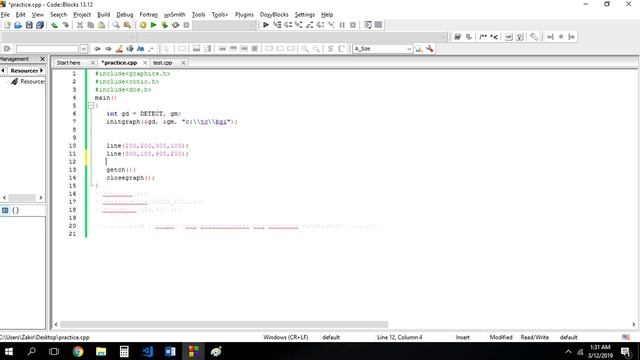
Task: Click the New file icon
Action: pyautogui.click(x=7, y=25)
